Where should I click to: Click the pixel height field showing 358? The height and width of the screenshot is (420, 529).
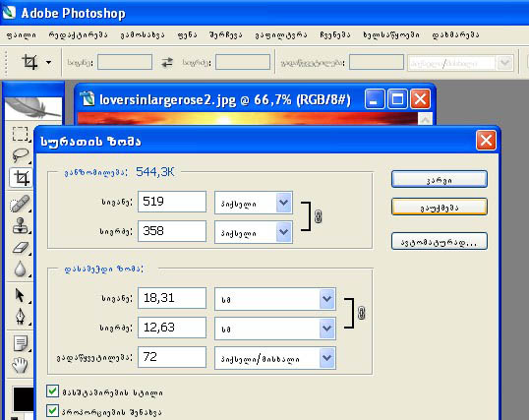[x=172, y=231]
